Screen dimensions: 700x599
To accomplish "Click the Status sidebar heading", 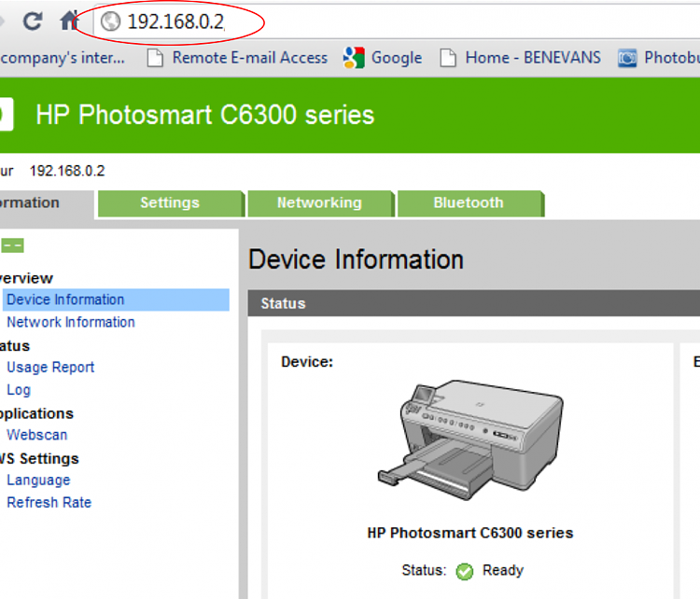I will tap(15, 346).
